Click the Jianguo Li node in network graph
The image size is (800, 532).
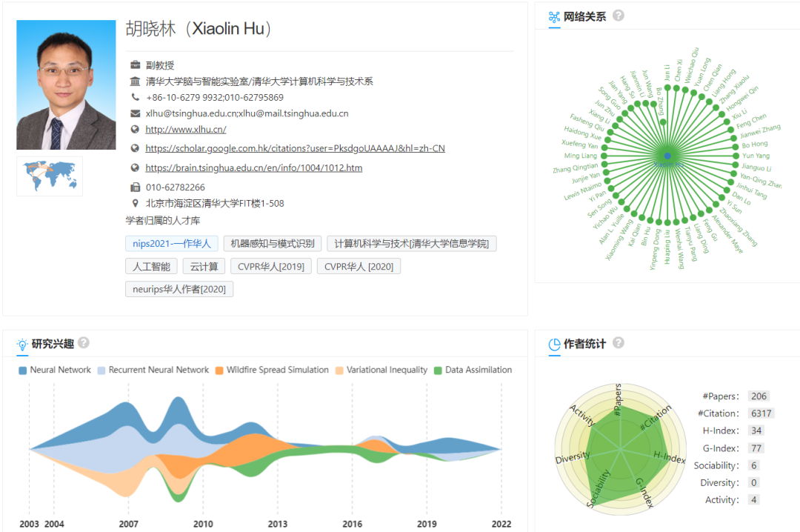pos(736,165)
